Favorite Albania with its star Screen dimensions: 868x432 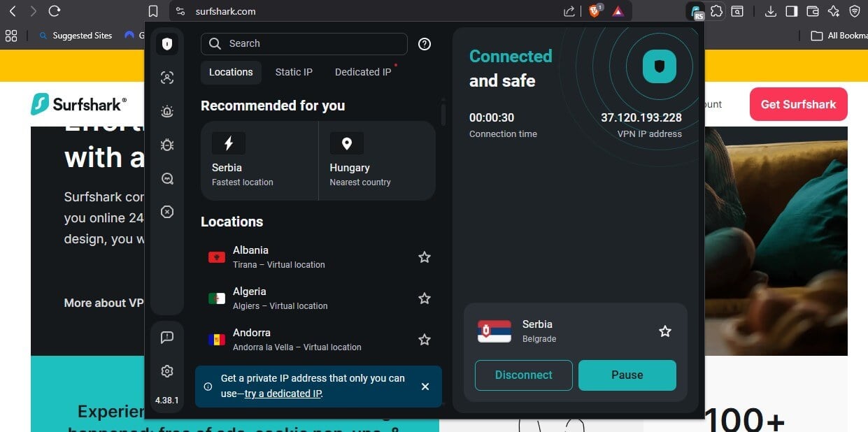(425, 257)
